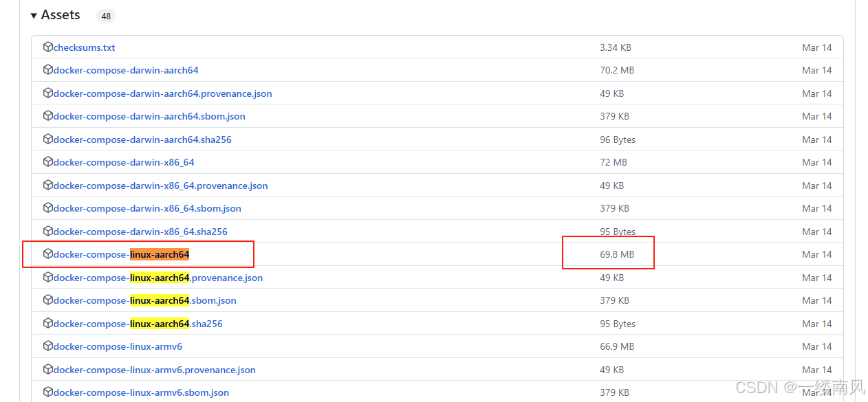Viewport: 868px width, 402px height.
Task: Open docker-compose-linux-aarch64.provenance.json link
Action: [158, 278]
